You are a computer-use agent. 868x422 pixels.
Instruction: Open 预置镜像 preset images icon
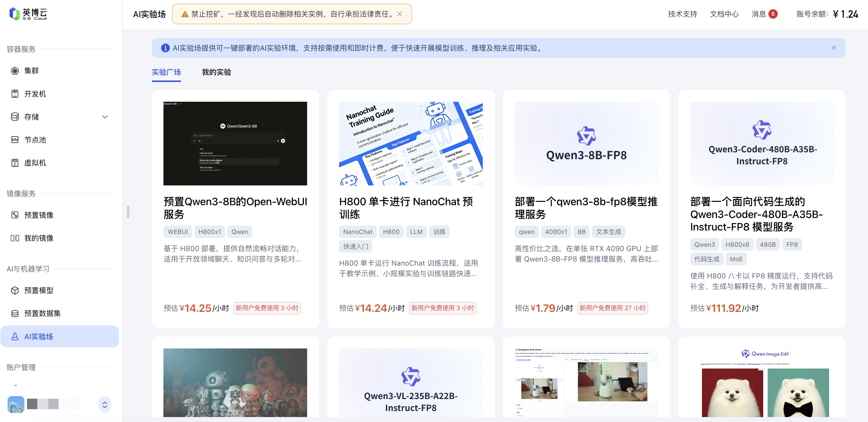[15, 215]
